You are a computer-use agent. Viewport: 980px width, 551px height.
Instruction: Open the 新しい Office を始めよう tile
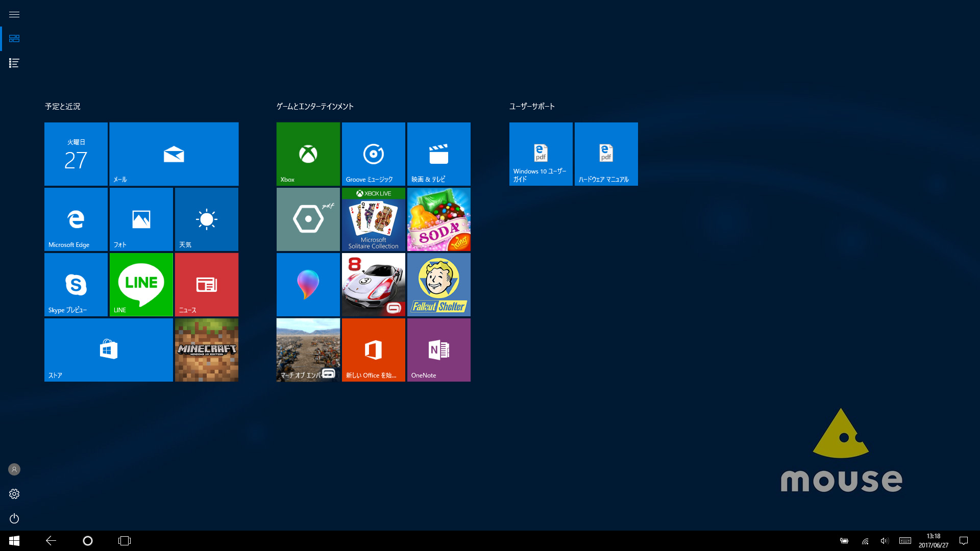point(373,349)
